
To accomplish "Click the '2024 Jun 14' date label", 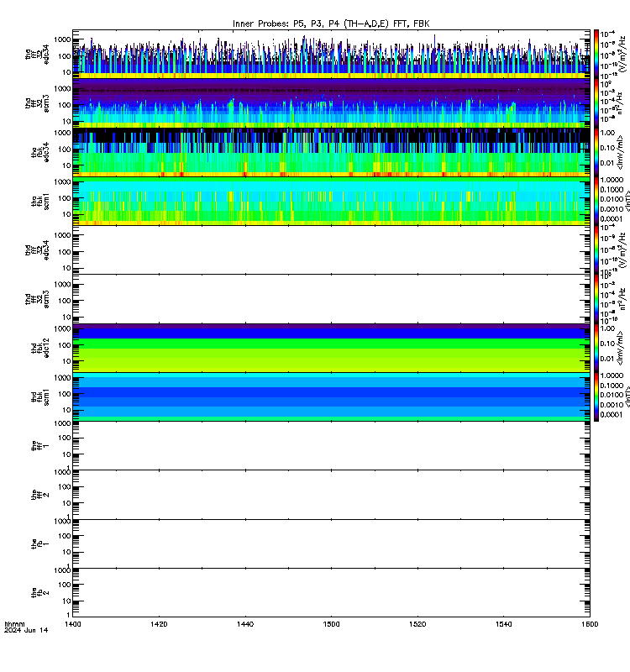I will 26,631.
